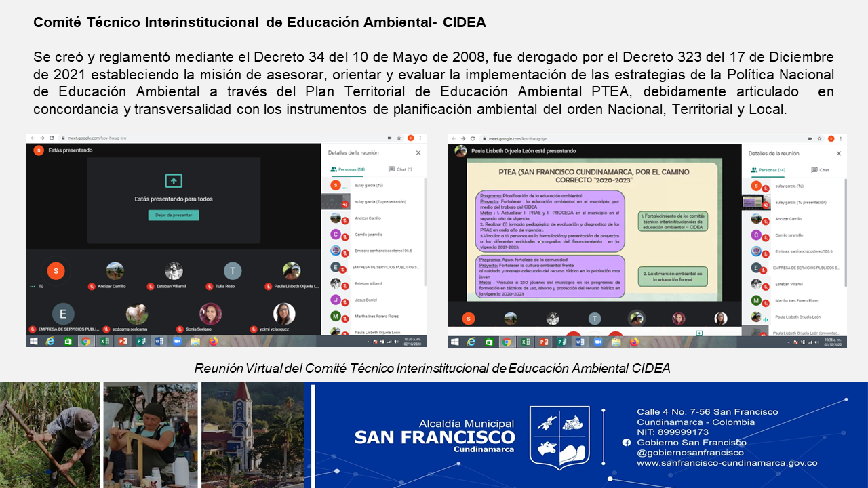Open PowerPoint from 'Estás presentando' window taskbar
The width and height of the screenshot is (868, 488).
click(x=123, y=342)
